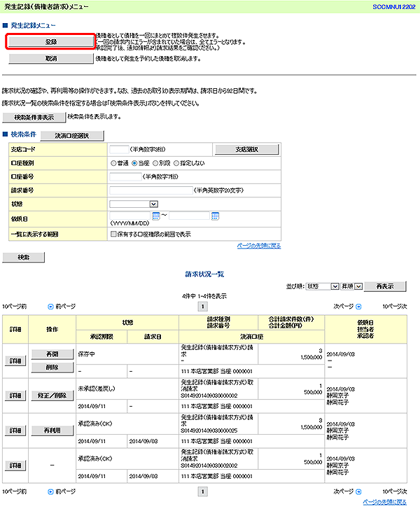The width and height of the screenshot is (420, 511).
Task: Click 削除 in the 保存中 row
Action: coord(52,367)
